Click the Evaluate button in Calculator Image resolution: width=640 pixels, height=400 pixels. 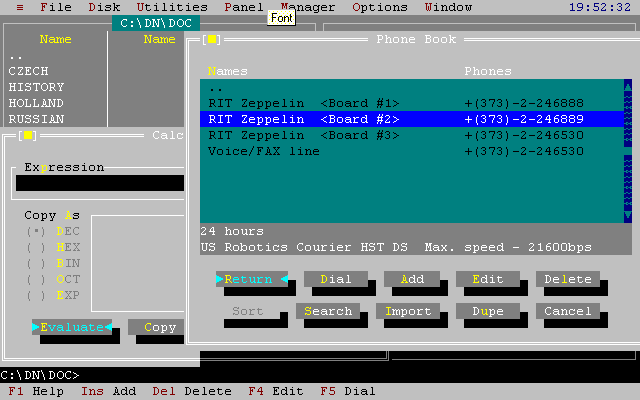coord(72,327)
